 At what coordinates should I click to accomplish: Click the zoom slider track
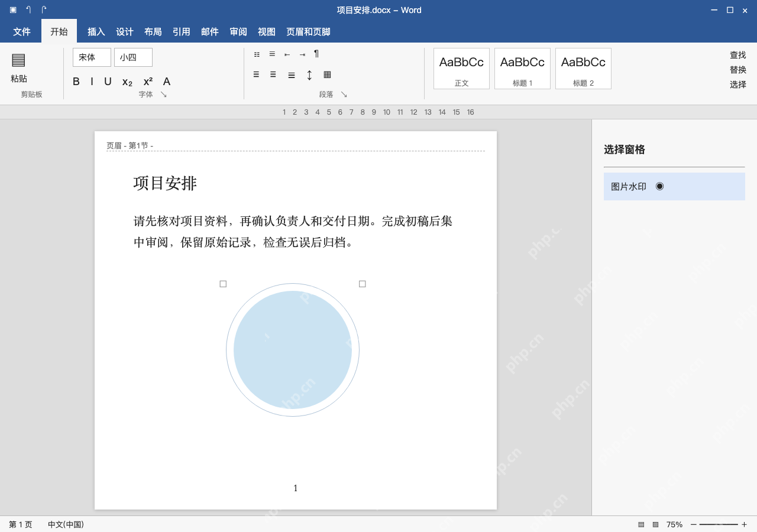coord(719,524)
